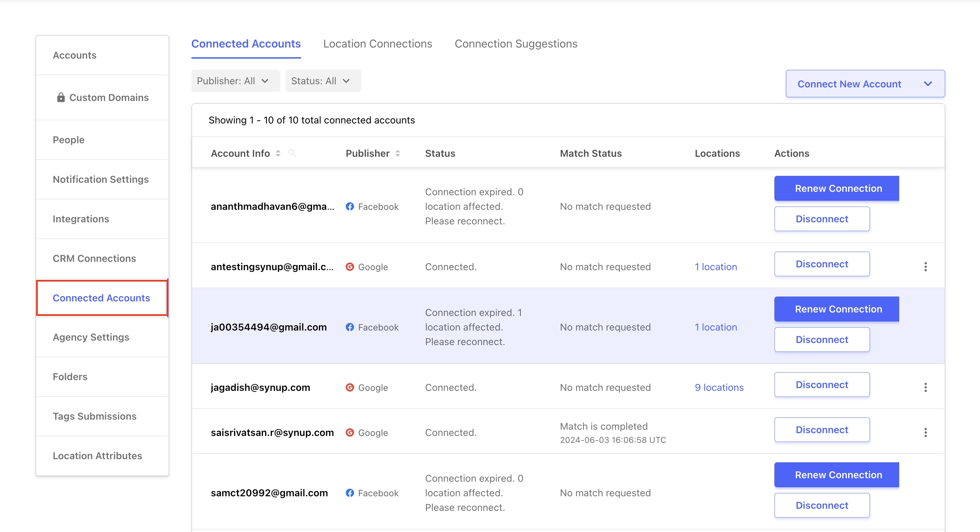This screenshot has height=532, width=980.
Task: Open the 9 locations link
Action: 719,387
